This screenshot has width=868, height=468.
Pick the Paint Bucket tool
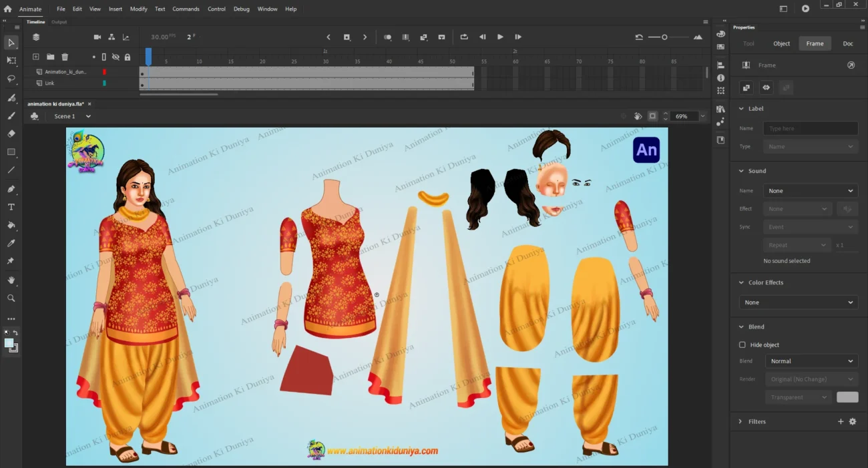coord(11,225)
